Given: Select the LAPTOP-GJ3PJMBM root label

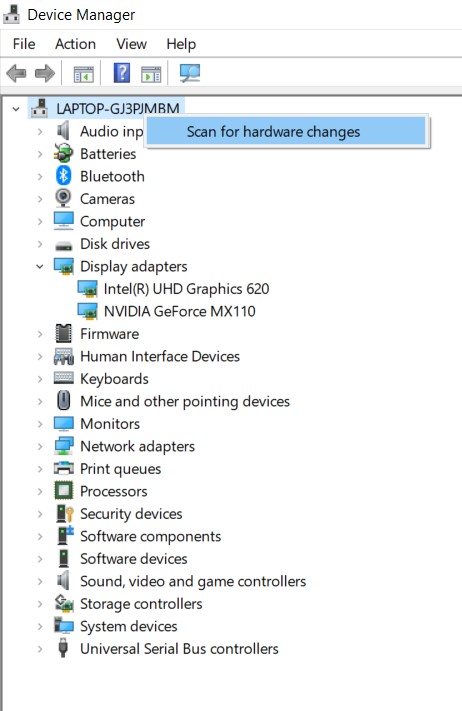Looking at the screenshot, I should pyautogui.click(x=117, y=108).
